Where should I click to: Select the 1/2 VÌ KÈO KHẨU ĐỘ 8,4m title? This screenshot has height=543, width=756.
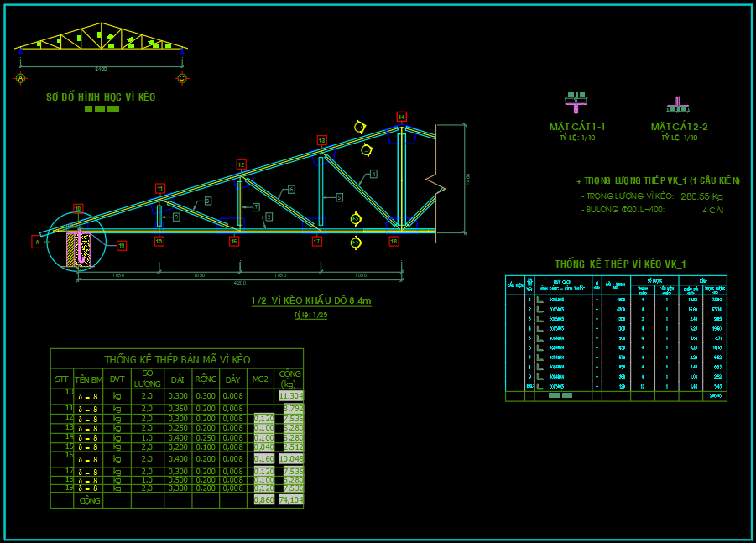pyautogui.click(x=311, y=300)
